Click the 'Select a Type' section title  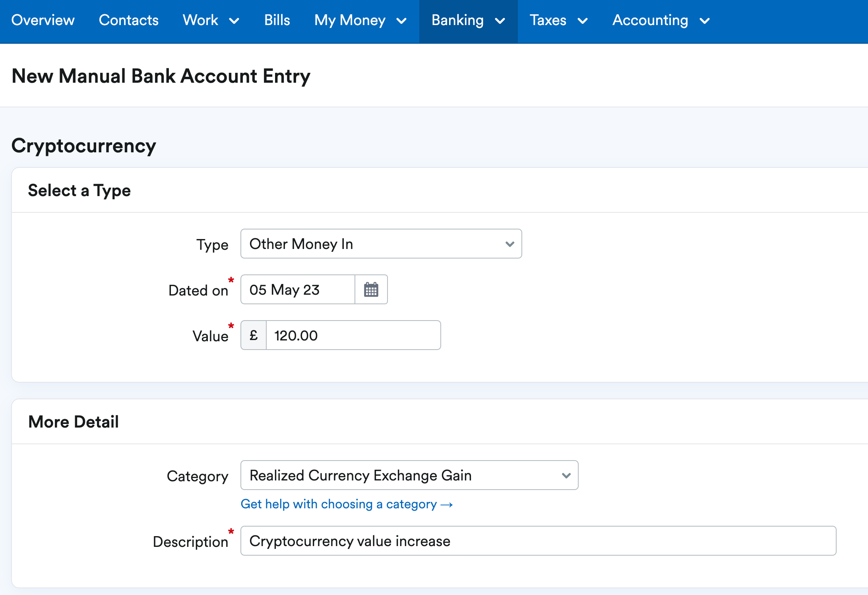(79, 191)
